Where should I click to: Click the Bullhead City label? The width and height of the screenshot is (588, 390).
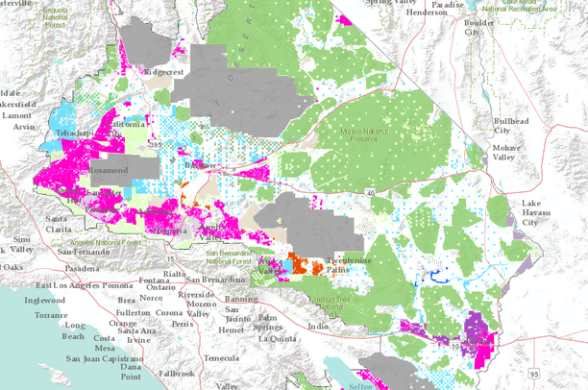(x=510, y=127)
